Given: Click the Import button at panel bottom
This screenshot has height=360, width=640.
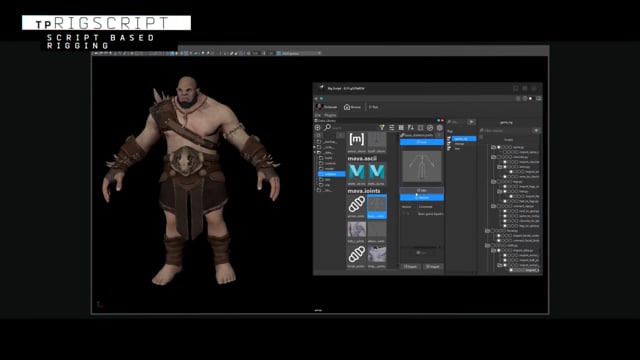Looking at the screenshot, I should coord(433,267).
